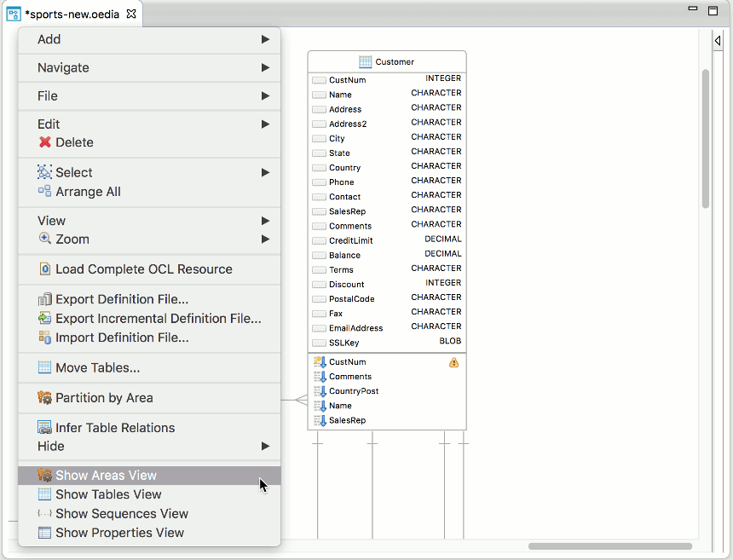This screenshot has height=560, width=733.
Task: Choose Move Tables... from context menu
Action: click(x=97, y=368)
